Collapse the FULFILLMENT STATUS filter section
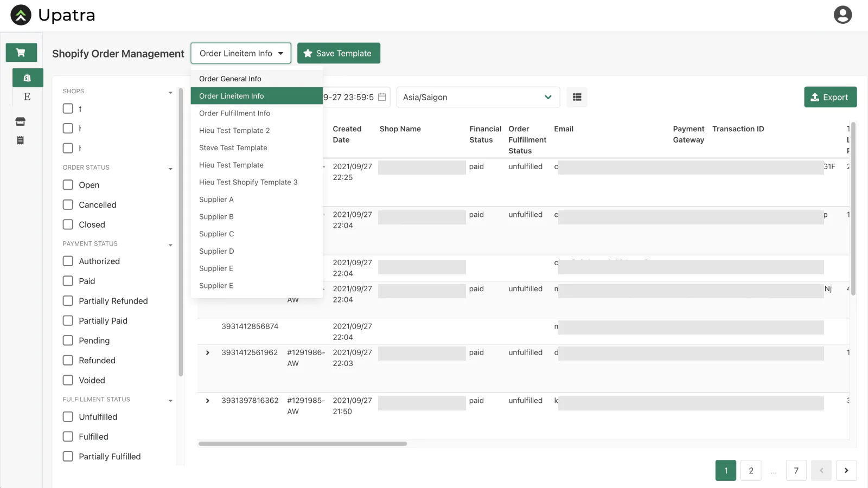The height and width of the screenshot is (488, 868). 170,401
